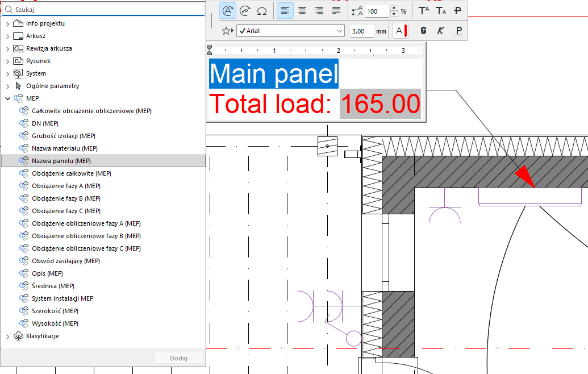Image resolution: width=588 pixels, height=374 pixels.
Task: Apply subscript text formatting
Action: pyautogui.click(x=441, y=11)
